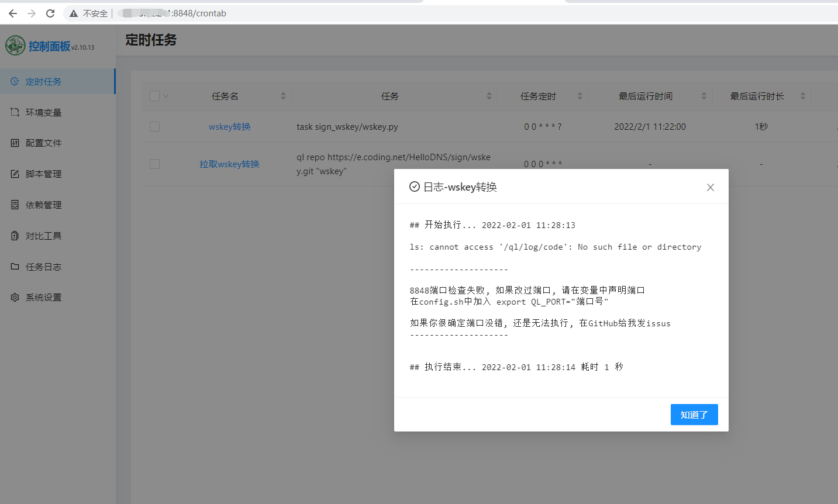Open the 定时任务 clock icon in sidebar

(x=15, y=81)
